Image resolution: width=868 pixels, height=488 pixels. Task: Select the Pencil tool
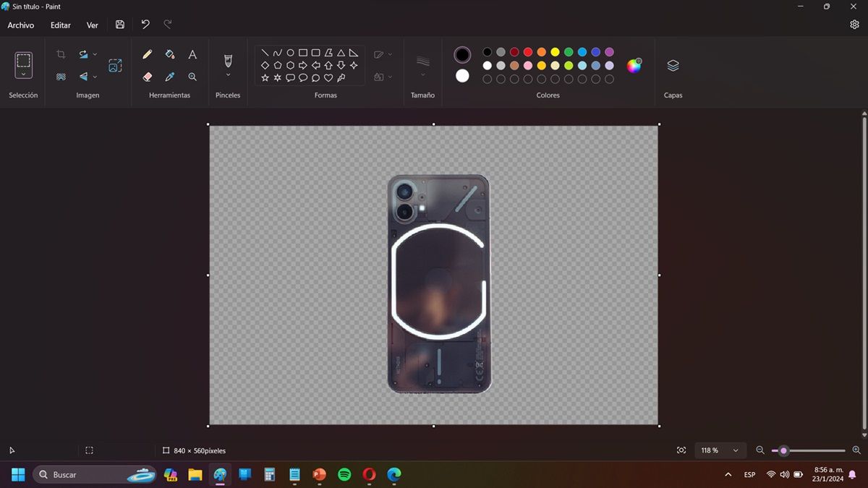(148, 54)
